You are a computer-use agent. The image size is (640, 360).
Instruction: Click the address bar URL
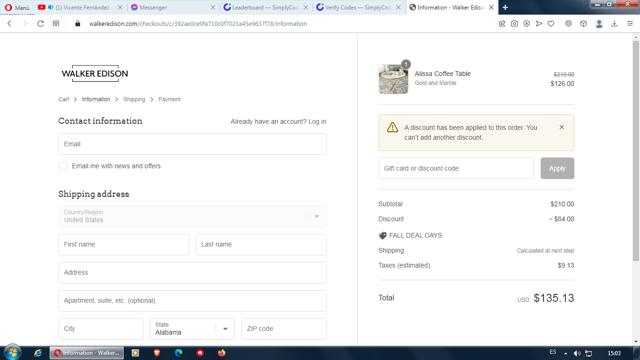coord(198,24)
